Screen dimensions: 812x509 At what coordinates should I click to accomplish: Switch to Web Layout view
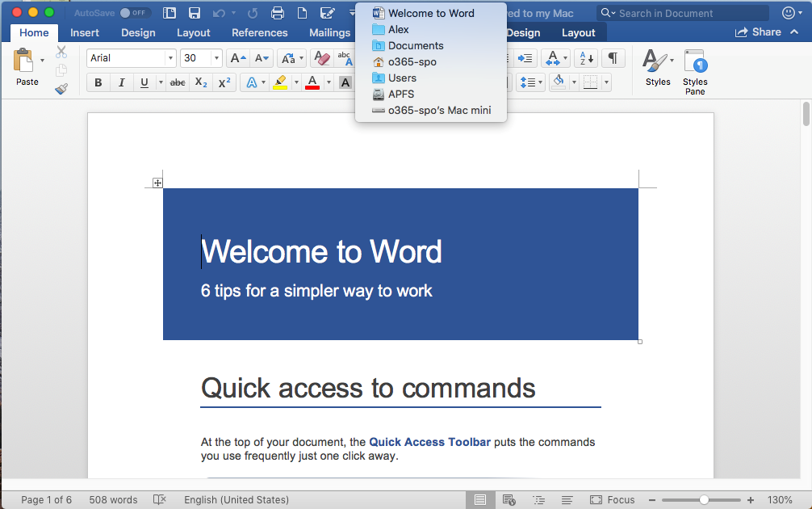point(509,499)
